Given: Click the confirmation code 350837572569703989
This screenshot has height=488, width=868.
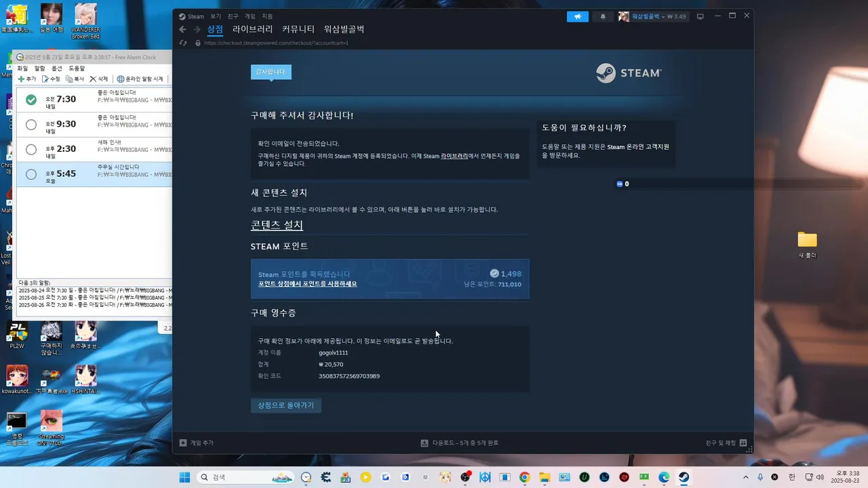Looking at the screenshot, I should click(x=349, y=376).
